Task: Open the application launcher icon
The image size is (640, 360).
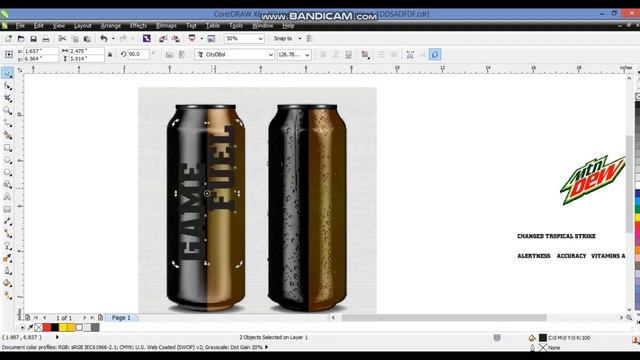Action: (x=192, y=38)
